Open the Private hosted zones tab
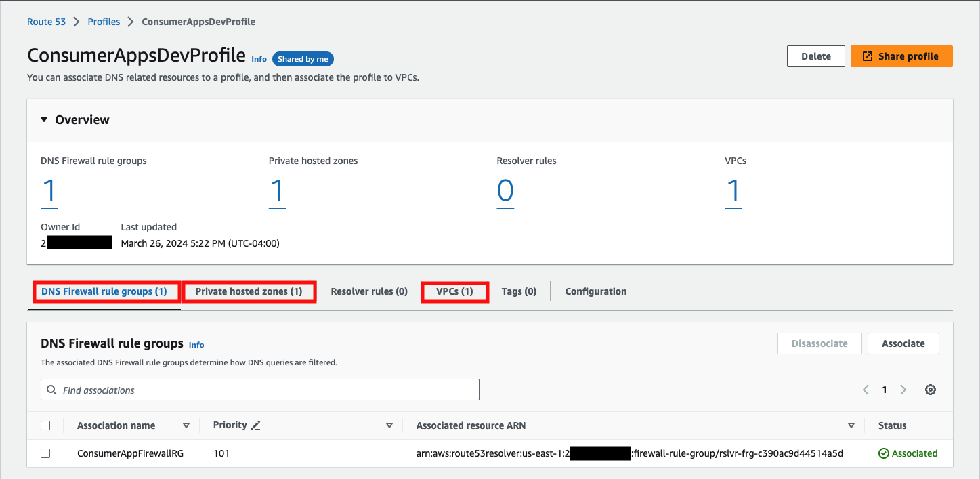This screenshot has height=479, width=980. click(x=249, y=291)
